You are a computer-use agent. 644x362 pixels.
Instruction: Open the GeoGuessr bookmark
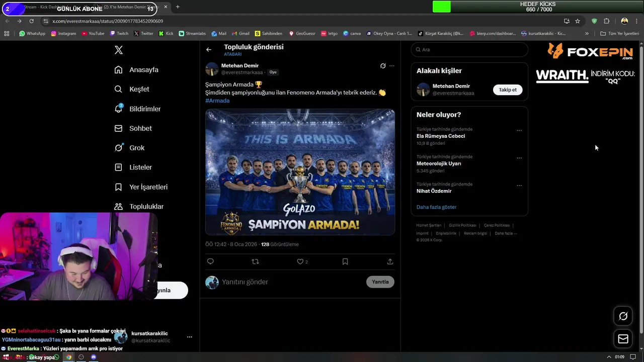pyautogui.click(x=302, y=34)
